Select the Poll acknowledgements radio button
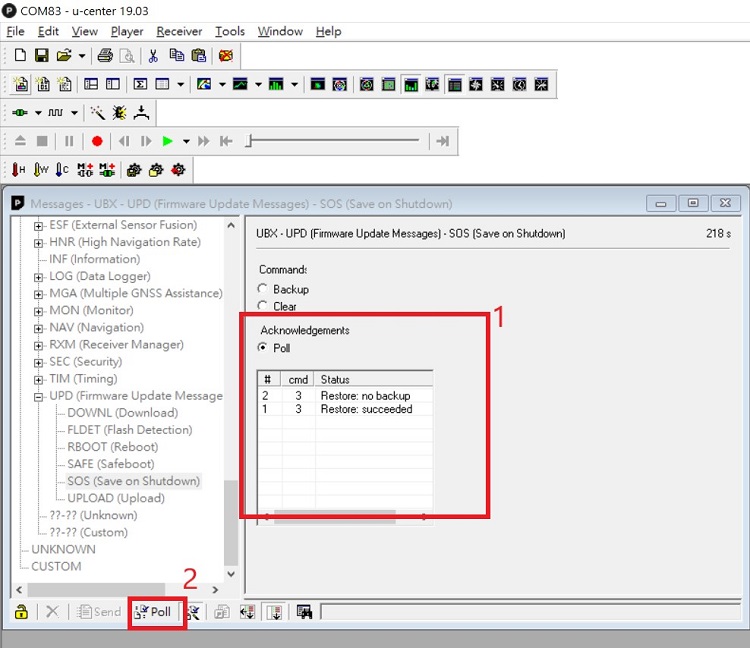Screen dimensions: 750x648 click(262, 348)
